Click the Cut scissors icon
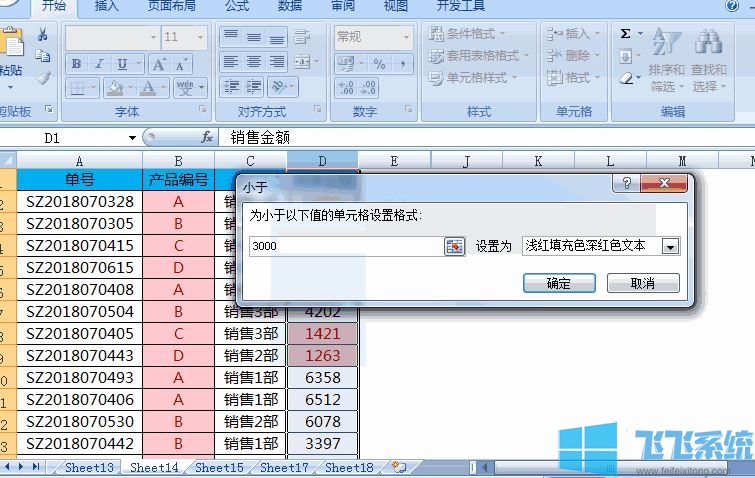The width and height of the screenshot is (755, 478). click(x=42, y=34)
